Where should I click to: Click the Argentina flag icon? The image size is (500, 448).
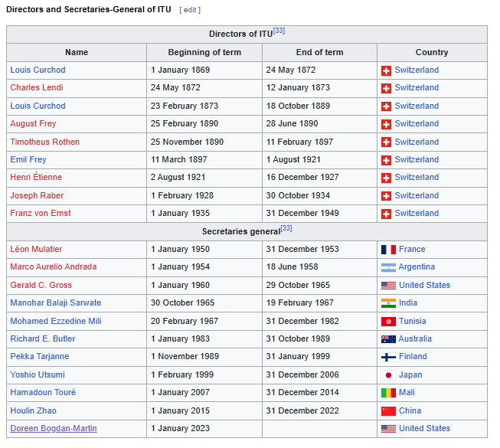point(388,267)
